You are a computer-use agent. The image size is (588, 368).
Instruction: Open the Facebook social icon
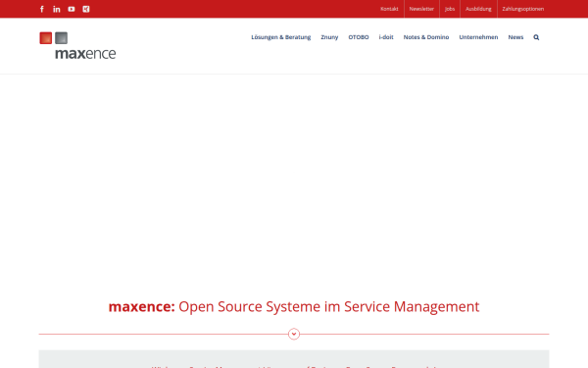(42, 9)
